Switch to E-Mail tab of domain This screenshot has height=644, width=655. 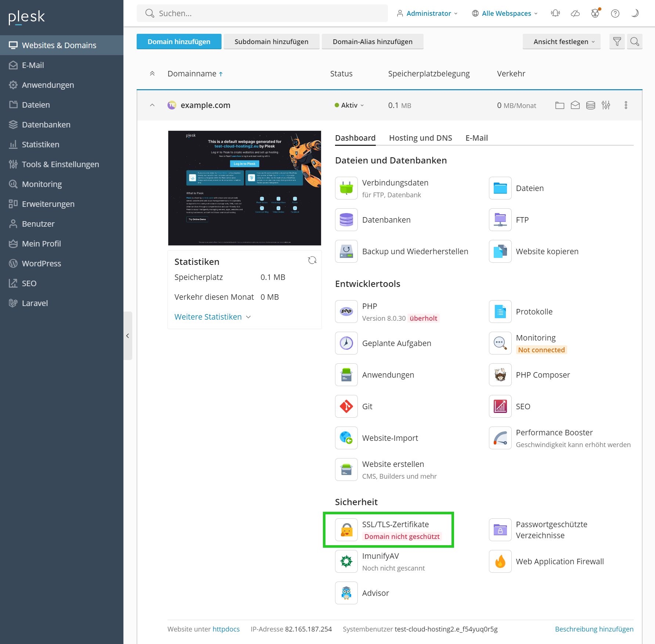click(x=476, y=138)
